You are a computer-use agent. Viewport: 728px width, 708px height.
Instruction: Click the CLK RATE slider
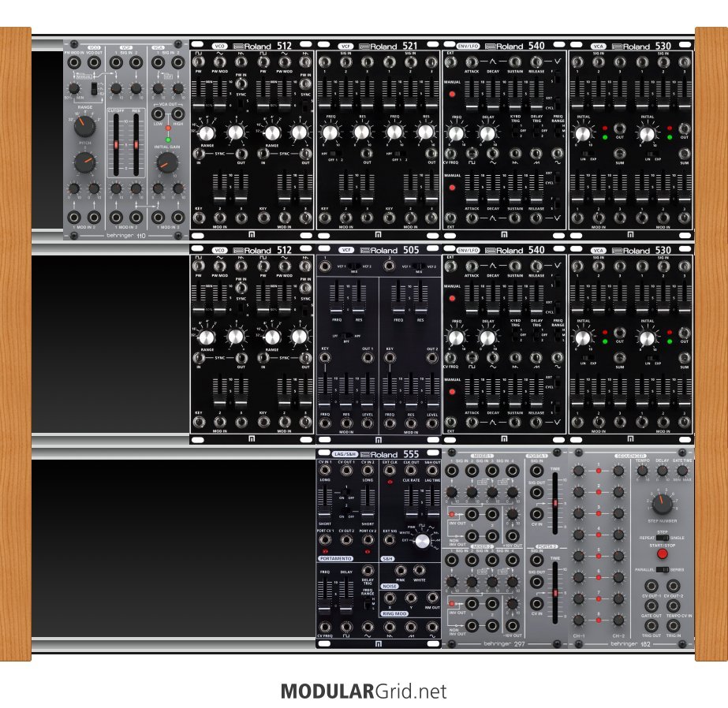coord(412,502)
